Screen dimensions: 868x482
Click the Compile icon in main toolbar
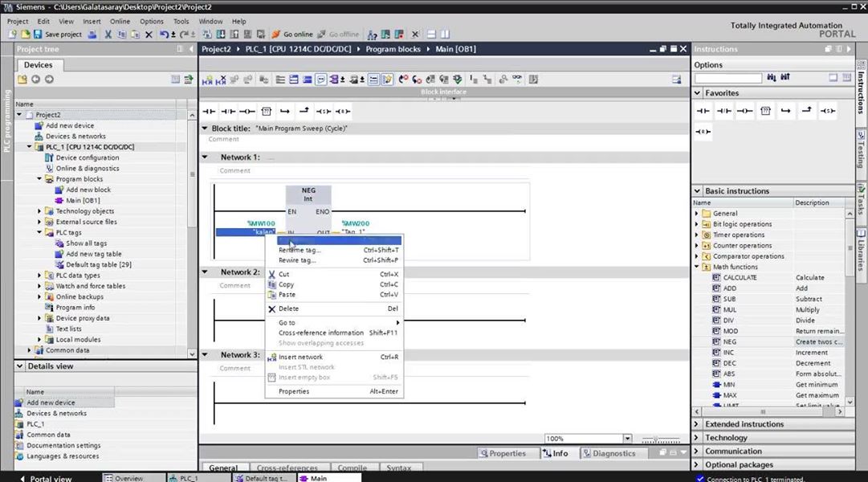(207, 35)
